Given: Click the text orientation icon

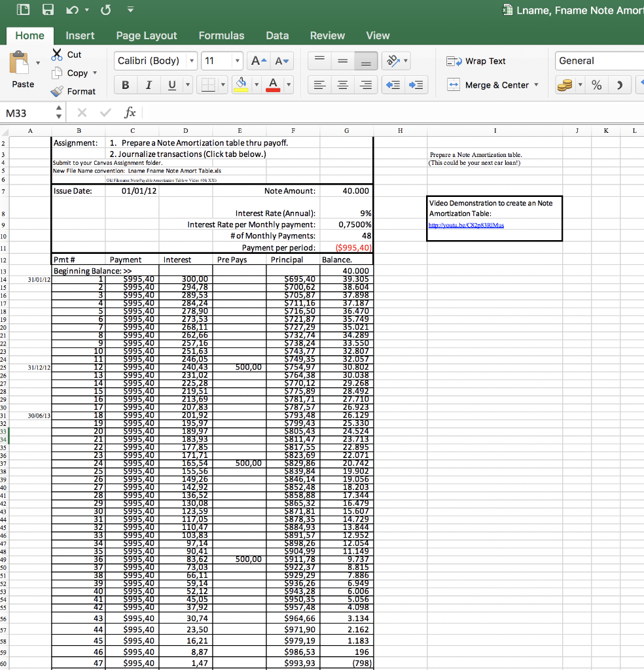Looking at the screenshot, I should pyautogui.click(x=393, y=61).
